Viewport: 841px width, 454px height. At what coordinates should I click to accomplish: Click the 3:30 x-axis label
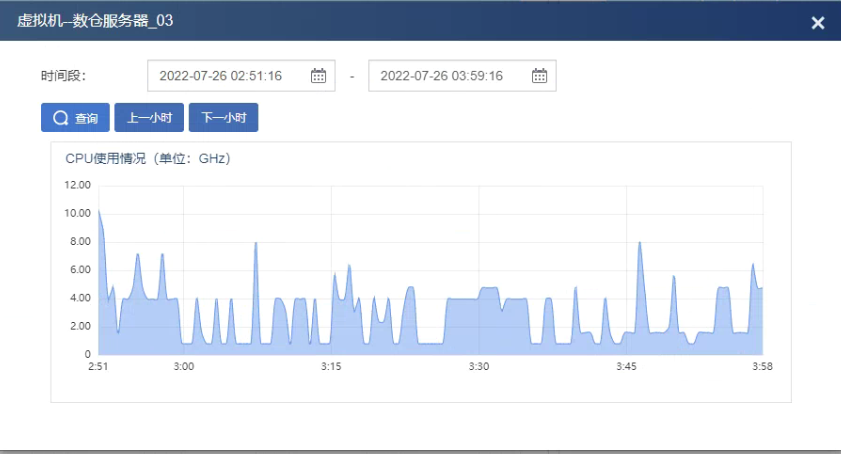[479, 367]
